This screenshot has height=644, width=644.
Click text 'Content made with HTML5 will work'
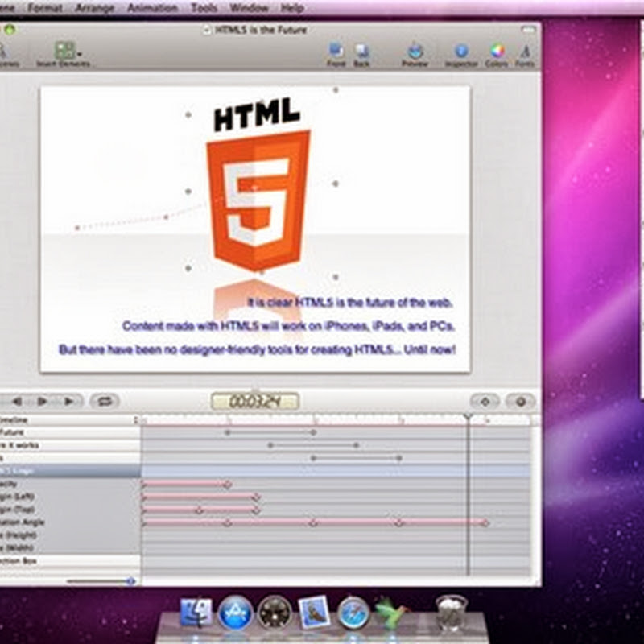[x=289, y=326]
